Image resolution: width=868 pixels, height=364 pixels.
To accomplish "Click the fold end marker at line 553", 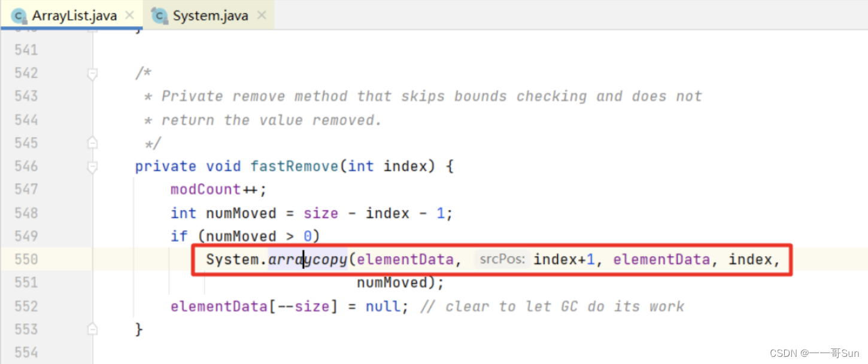I will point(92,329).
